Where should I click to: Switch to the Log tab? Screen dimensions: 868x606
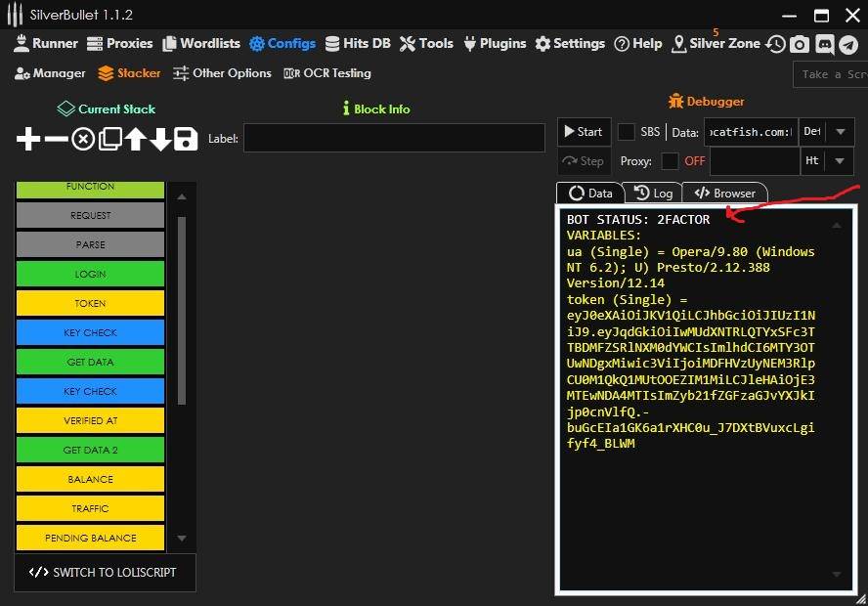[x=653, y=194]
